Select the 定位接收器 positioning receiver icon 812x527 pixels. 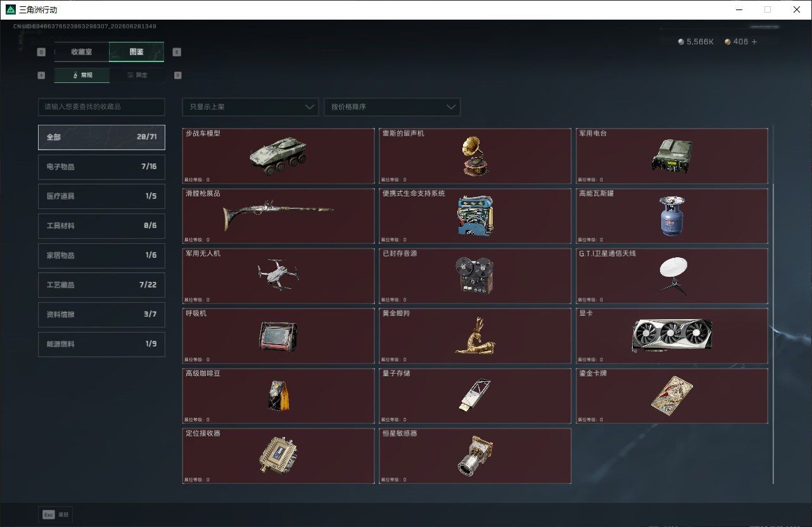tap(278, 455)
